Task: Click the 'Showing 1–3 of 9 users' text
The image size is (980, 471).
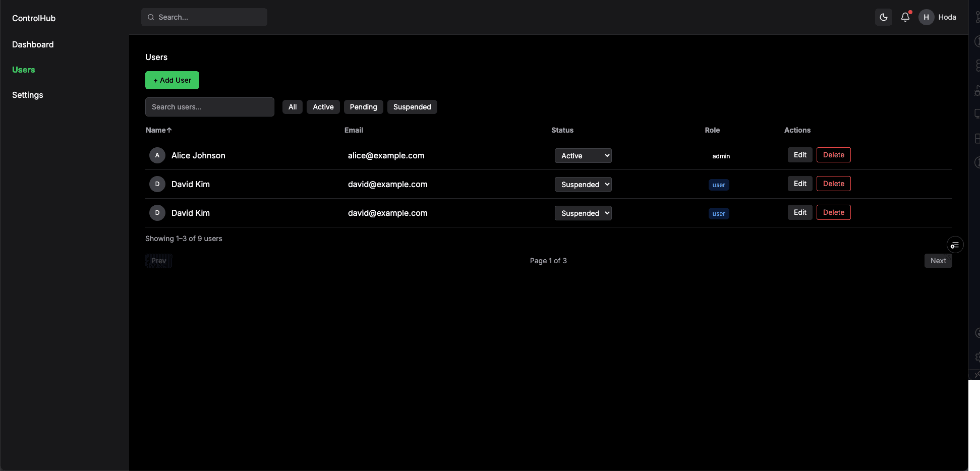Action: coord(184,239)
